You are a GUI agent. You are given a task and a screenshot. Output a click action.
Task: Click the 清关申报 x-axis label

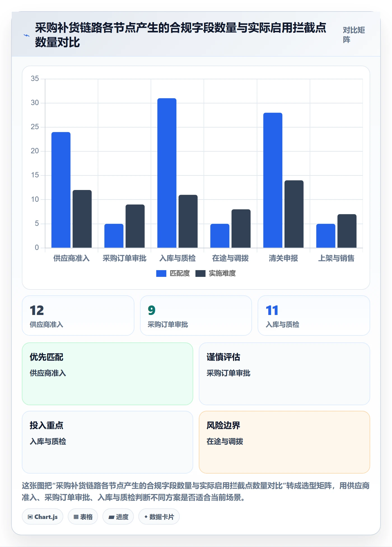point(283,258)
